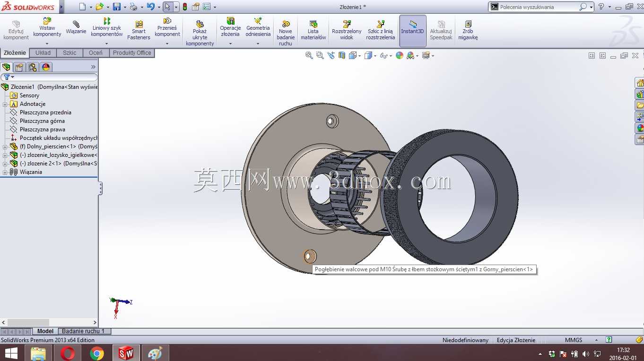Switch to the Układ ribbon tab
Screen dimensions: 644x361
43,53
